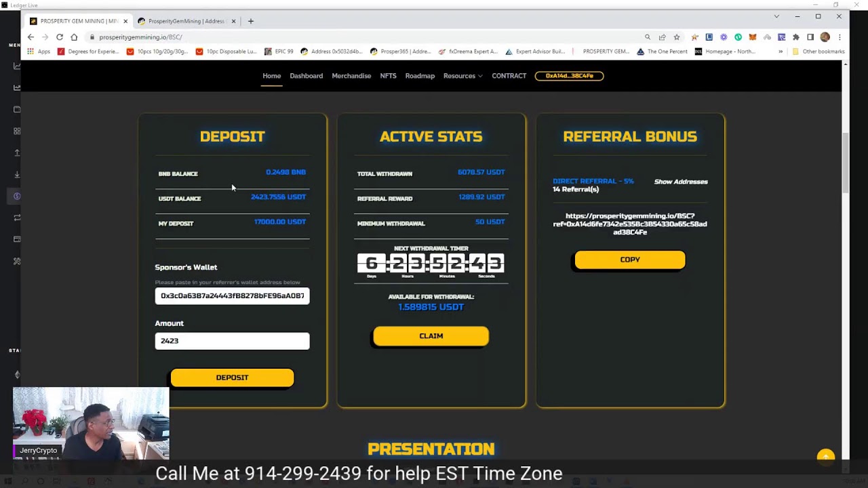Viewport: 868px width, 488px height.
Task: Click the next withdrawal countdown timer
Action: 431,263
